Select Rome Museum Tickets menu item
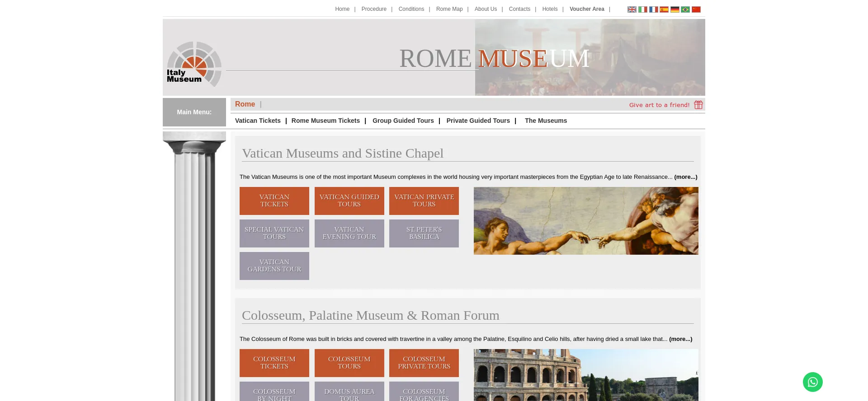This screenshot has height=401, width=868. (325, 121)
